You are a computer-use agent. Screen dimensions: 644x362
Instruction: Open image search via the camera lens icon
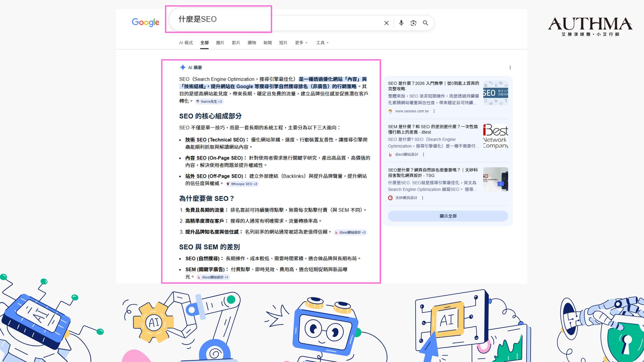pyautogui.click(x=413, y=23)
